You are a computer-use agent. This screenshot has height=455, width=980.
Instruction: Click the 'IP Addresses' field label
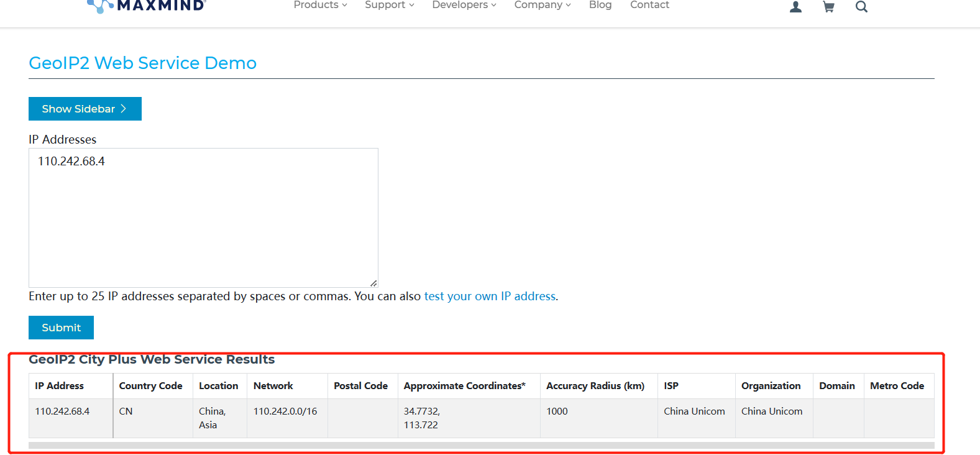point(63,139)
